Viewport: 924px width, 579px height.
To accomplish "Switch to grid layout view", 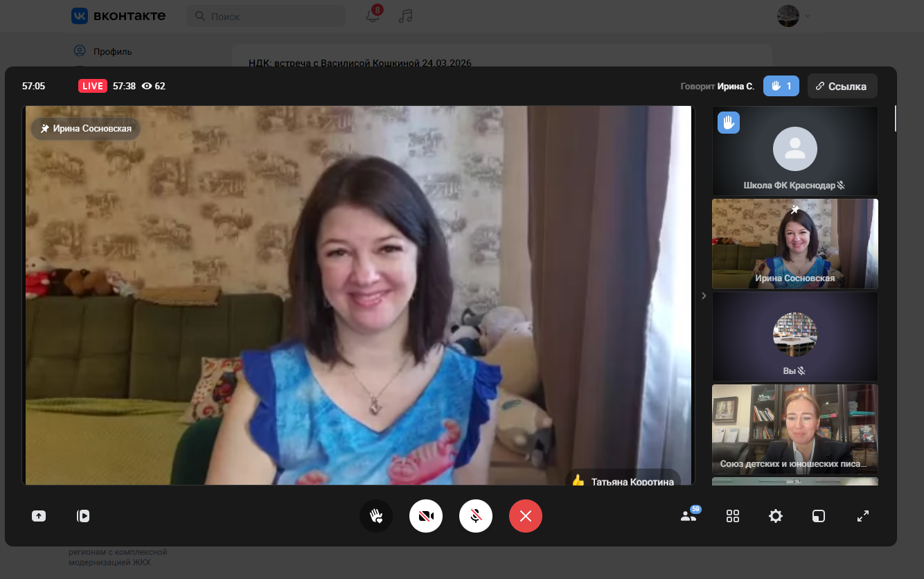I will (733, 516).
